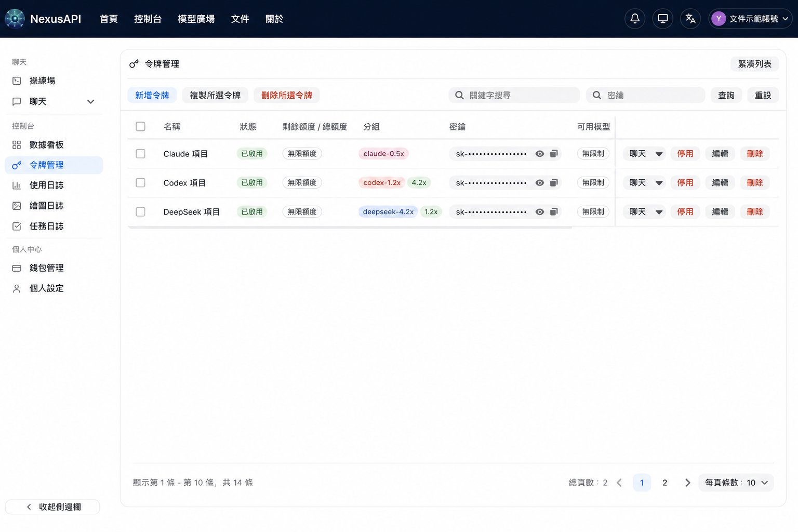Click the 文件示範帳號 user avatar

coord(719,19)
